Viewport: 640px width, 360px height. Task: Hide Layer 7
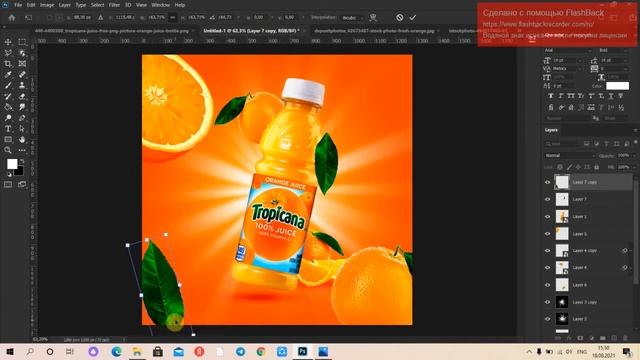(x=548, y=199)
